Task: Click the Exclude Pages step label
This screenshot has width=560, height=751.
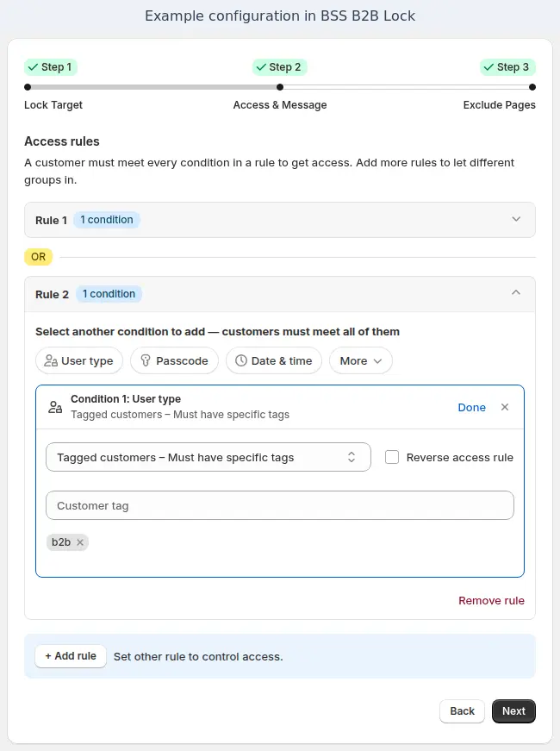Action: click(499, 105)
